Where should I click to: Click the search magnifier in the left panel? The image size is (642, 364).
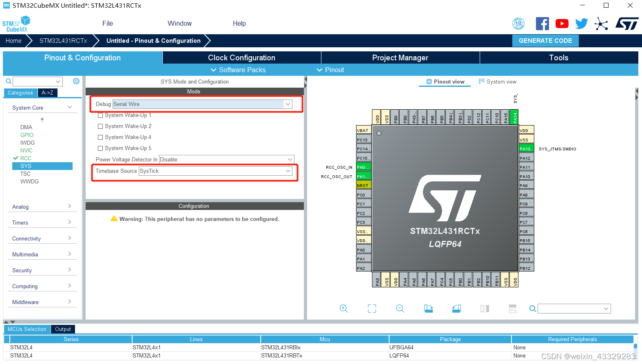pyautogui.click(x=8, y=82)
